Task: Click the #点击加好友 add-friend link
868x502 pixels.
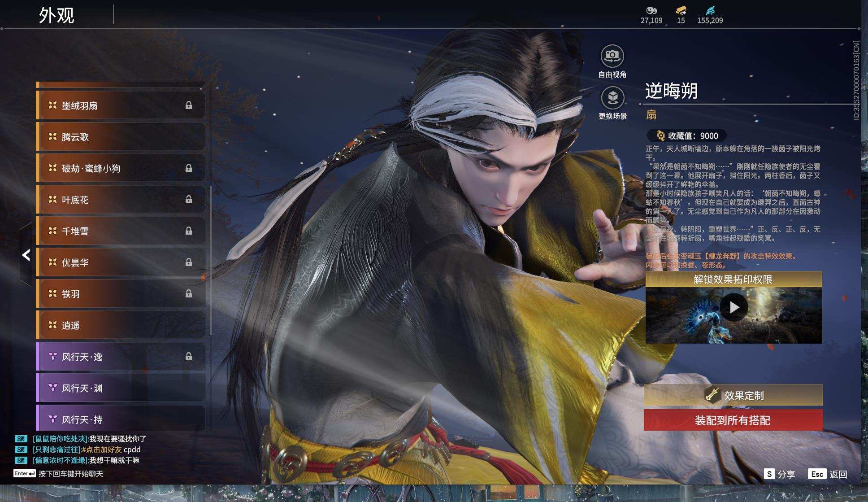Action: point(102,450)
